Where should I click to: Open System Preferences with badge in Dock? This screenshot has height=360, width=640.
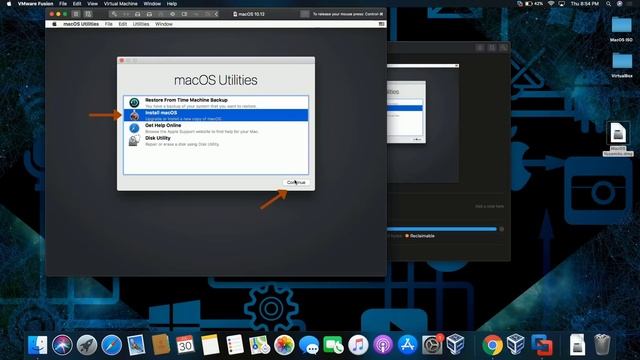tap(432, 345)
